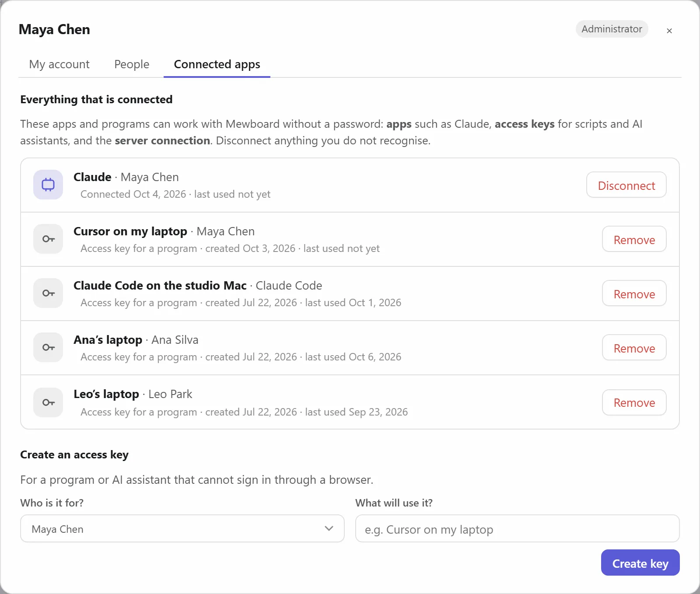Switch to the My account tab
Screen dimensions: 700x594
click(x=59, y=64)
